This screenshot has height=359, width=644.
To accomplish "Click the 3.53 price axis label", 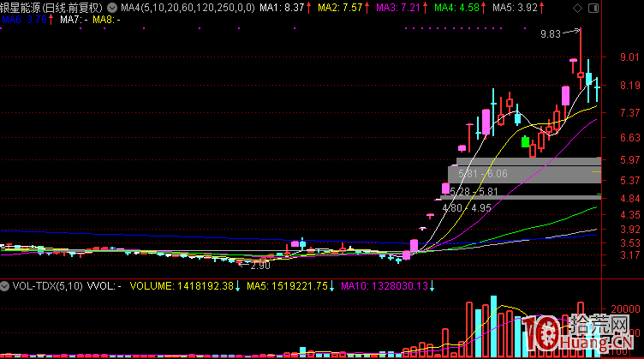I will pos(629,242).
